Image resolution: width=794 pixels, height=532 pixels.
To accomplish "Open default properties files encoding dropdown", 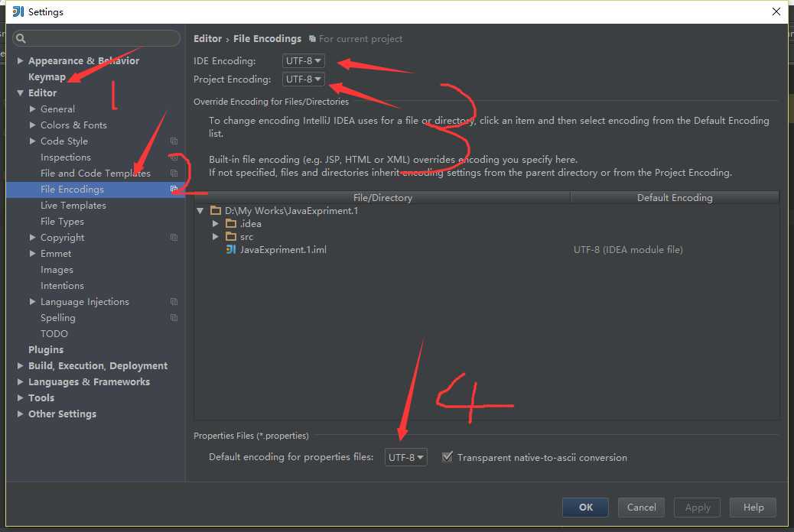I will tap(405, 457).
